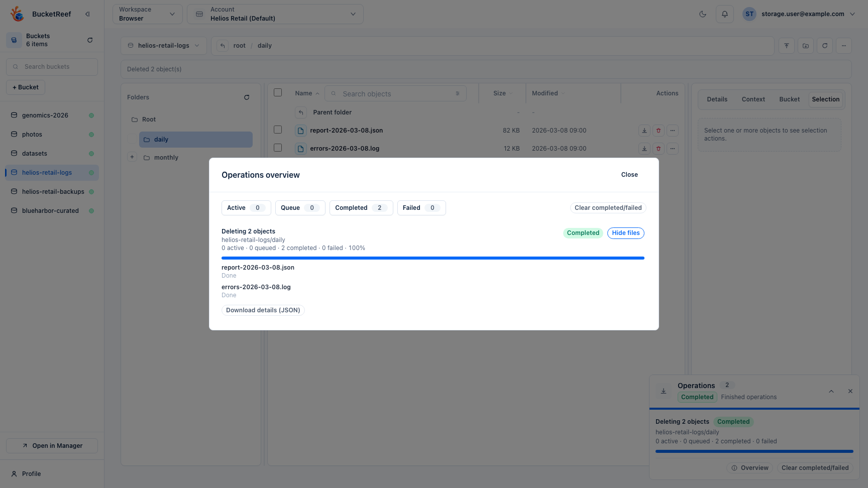Select all objects checkbox in header
Viewport: 868px width, 488px height.
(278, 92)
